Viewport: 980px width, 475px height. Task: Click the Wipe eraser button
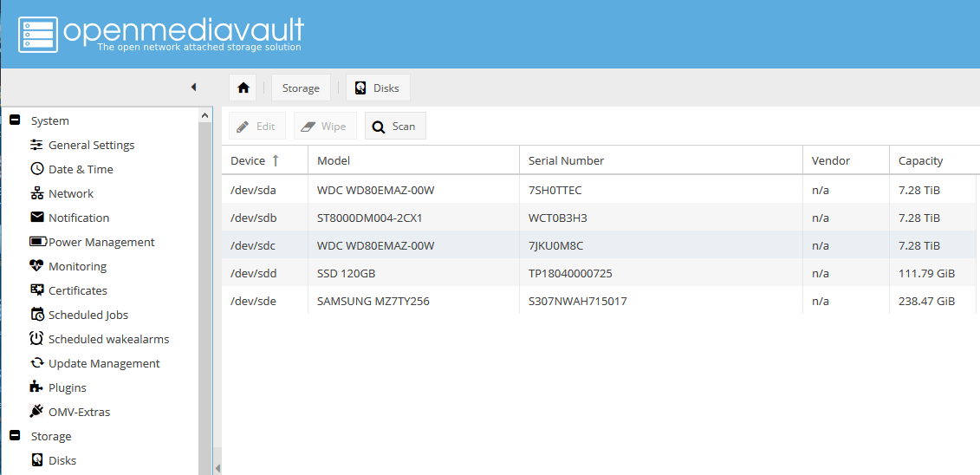pyautogui.click(x=324, y=127)
